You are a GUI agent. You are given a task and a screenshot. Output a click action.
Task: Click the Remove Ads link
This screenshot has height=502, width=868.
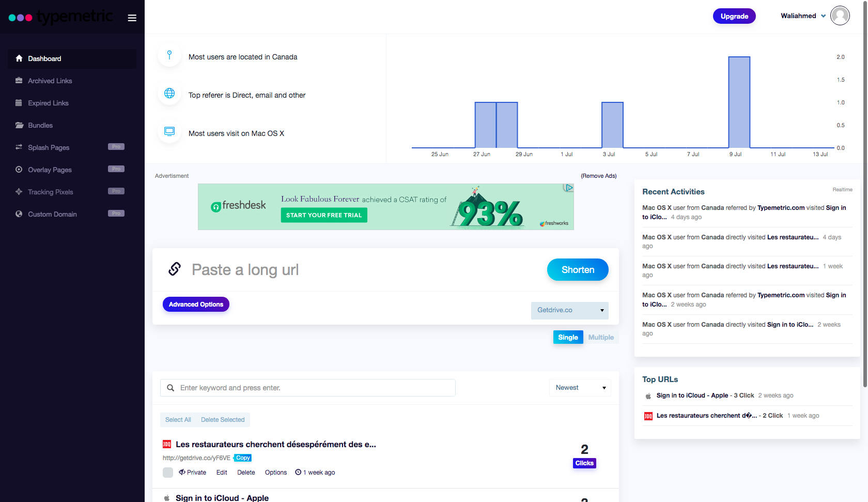pyautogui.click(x=598, y=176)
